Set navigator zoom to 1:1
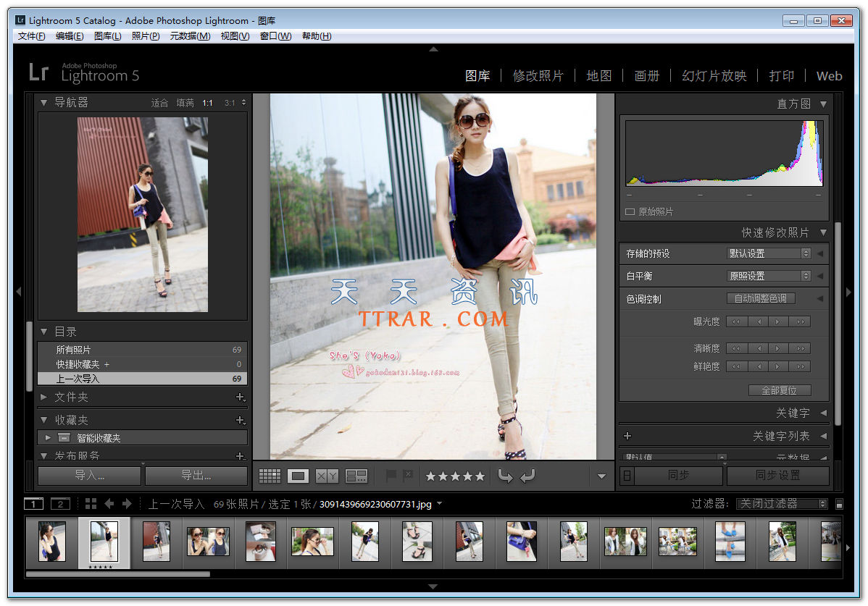Image resolution: width=868 pixels, height=606 pixels. coord(208,103)
